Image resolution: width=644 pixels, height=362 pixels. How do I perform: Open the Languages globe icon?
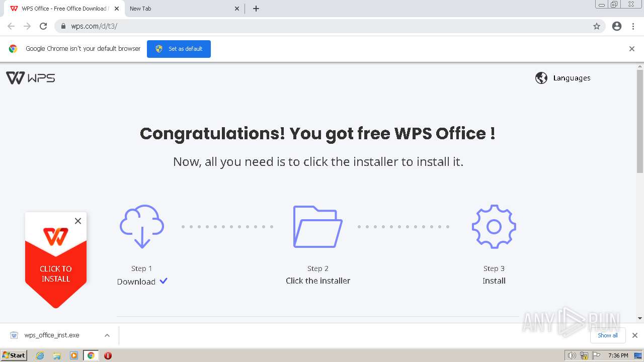[x=541, y=78]
